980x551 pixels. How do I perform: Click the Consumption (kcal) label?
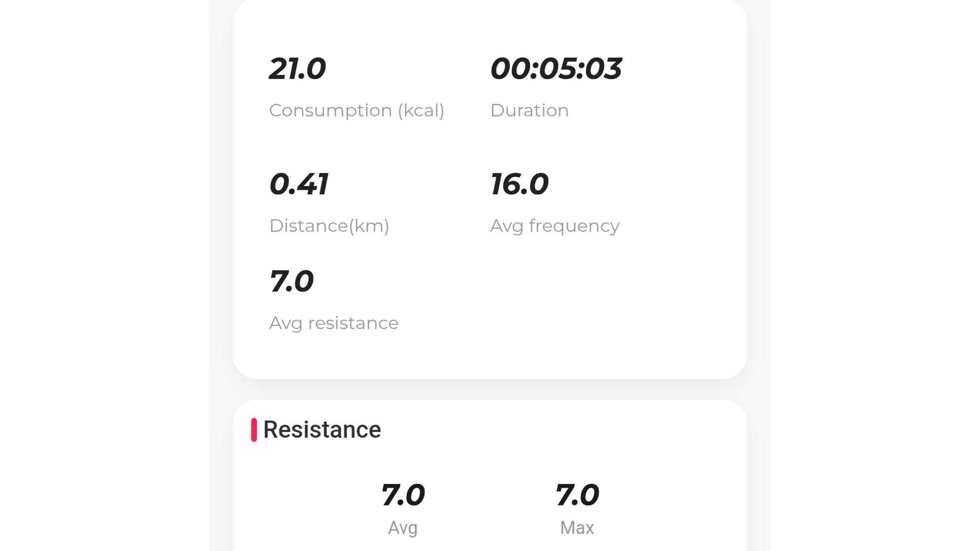[357, 110]
